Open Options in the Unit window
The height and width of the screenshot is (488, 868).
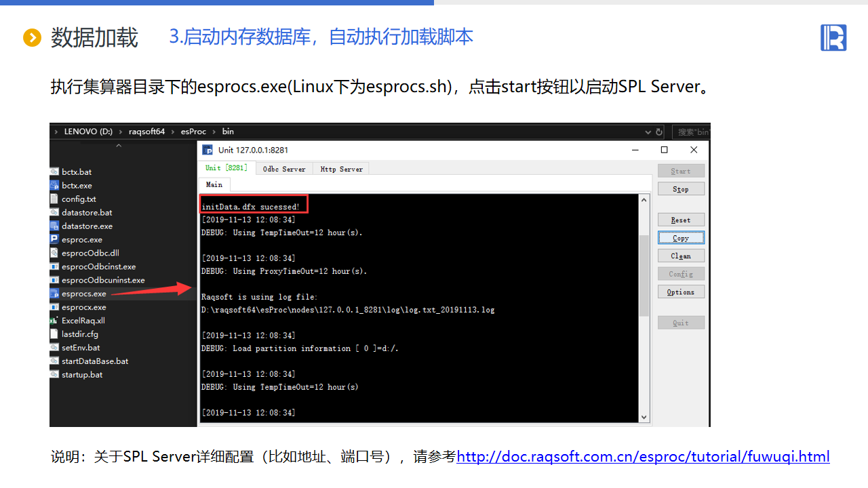coord(681,291)
